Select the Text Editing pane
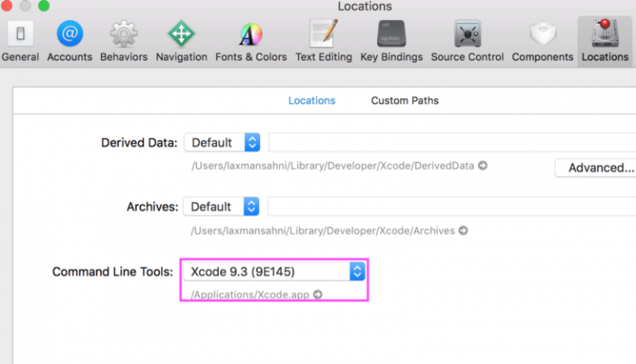 point(324,41)
